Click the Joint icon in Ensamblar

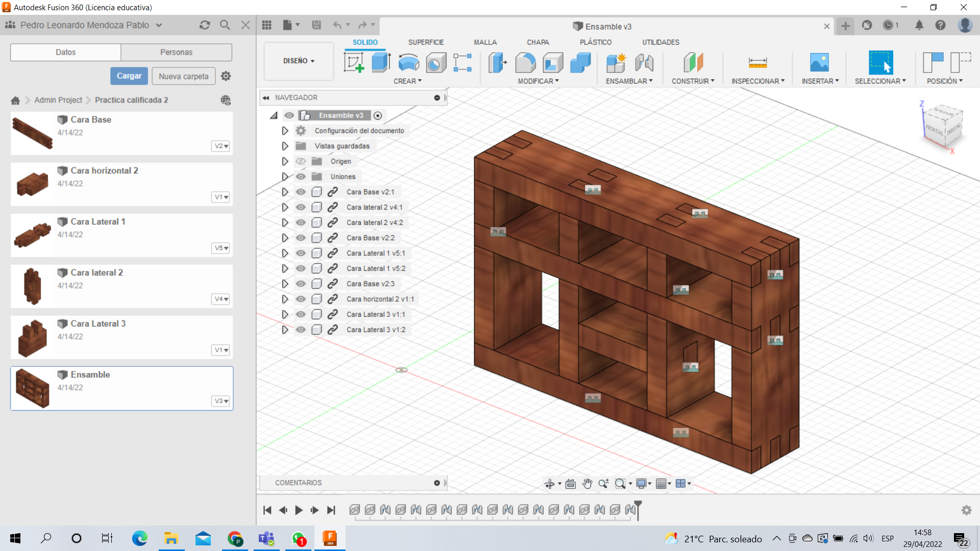644,63
